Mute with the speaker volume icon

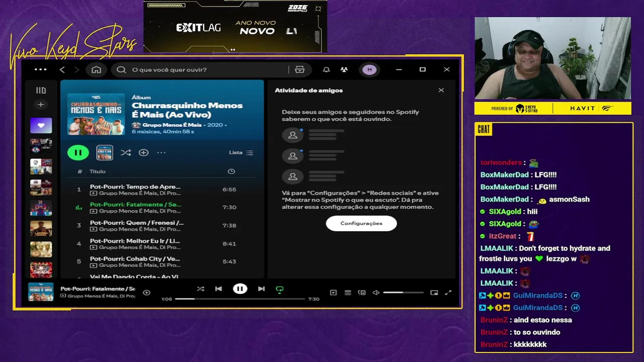pos(376,293)
